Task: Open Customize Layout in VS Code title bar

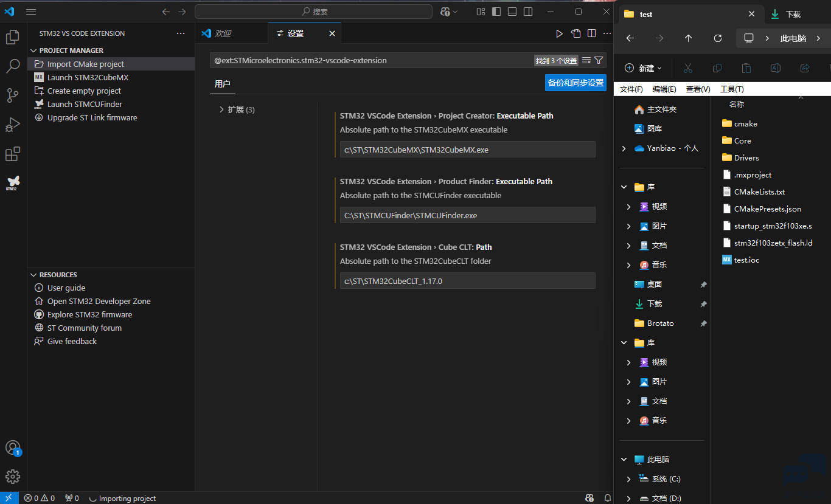Action: tap(481, 12)
